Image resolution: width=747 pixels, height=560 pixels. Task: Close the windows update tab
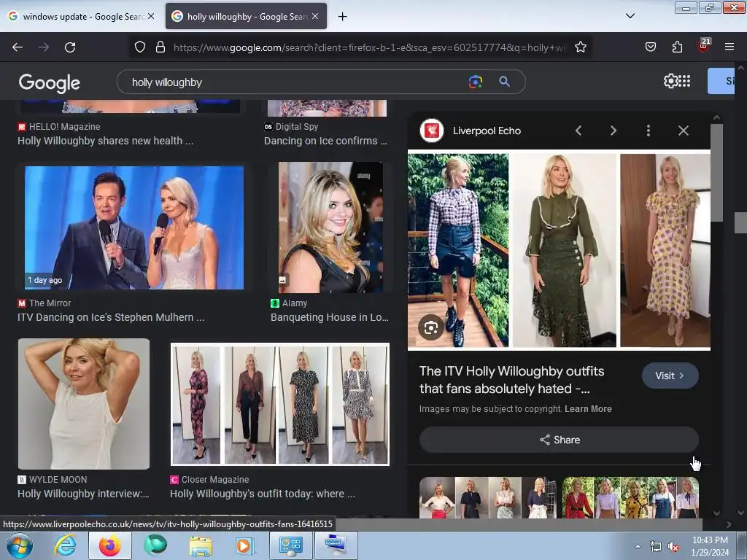click(151, 16)
